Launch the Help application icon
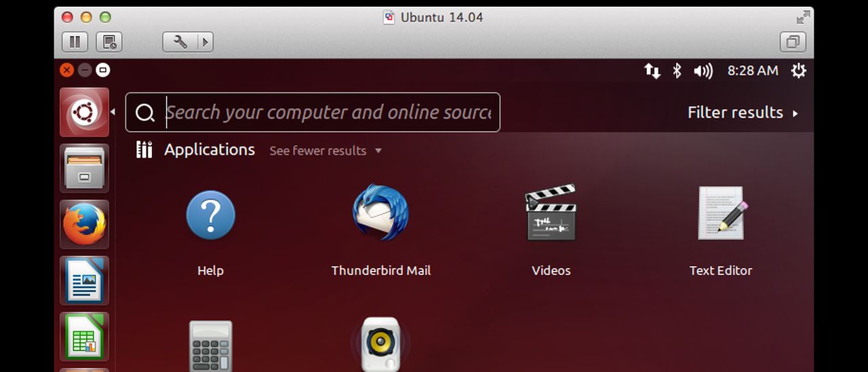This screenshot has height=372, width=868. [x=210, y=215]
